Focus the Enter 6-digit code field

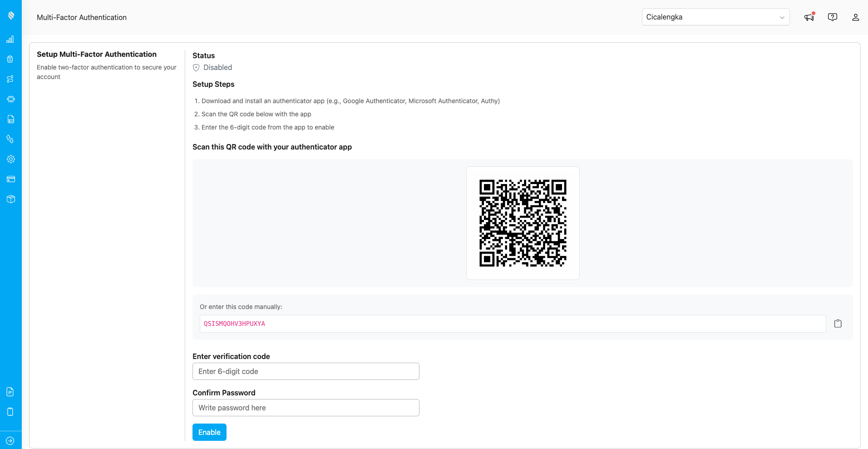pos(306,371)
